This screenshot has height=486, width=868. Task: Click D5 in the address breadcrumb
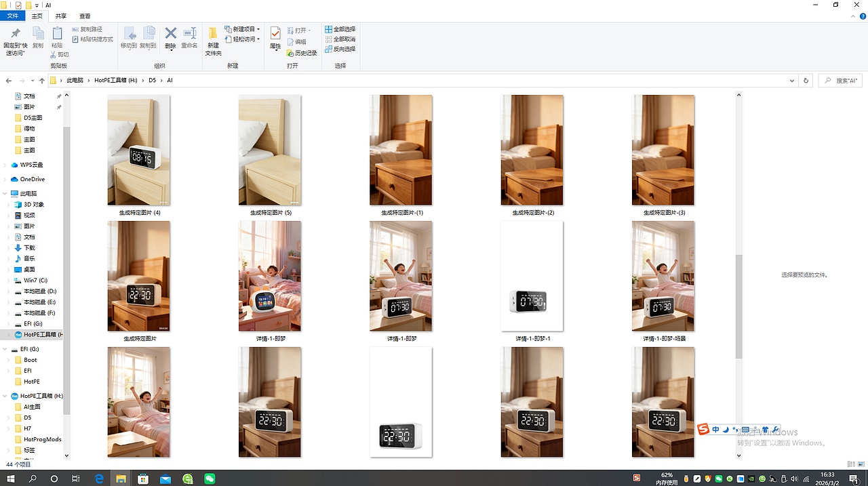(153, 81)
